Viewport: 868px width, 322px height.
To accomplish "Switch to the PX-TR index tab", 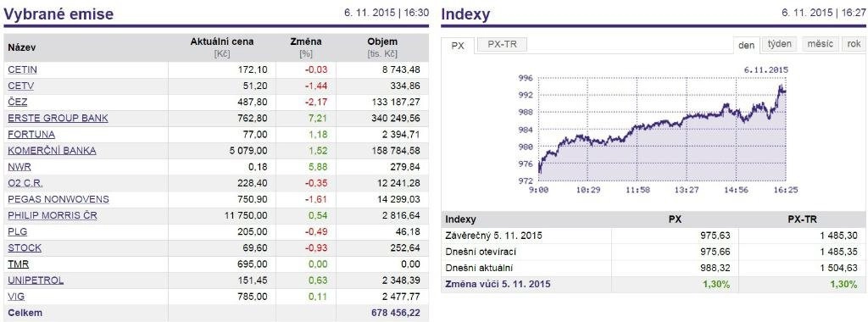I will [x=502, y=45].
